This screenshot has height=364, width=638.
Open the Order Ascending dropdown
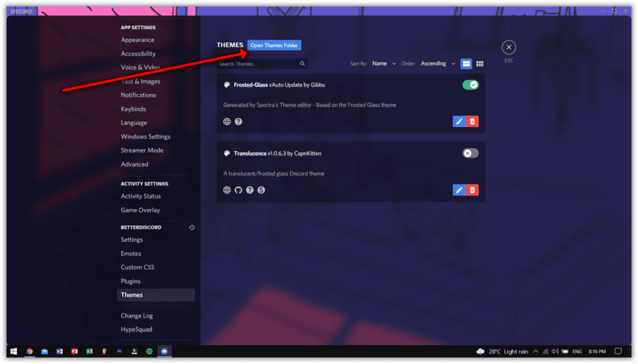pyautogui.click(x=437, y=64)
